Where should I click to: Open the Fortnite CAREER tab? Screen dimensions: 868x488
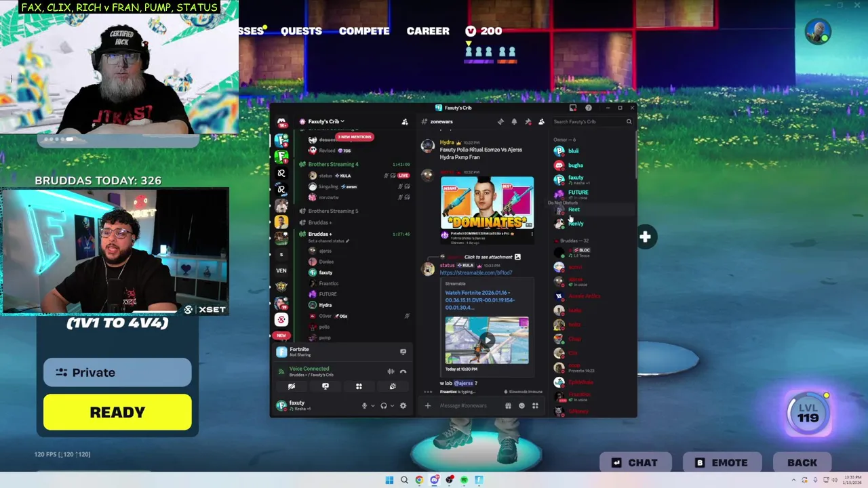click(x=428, y=31)
